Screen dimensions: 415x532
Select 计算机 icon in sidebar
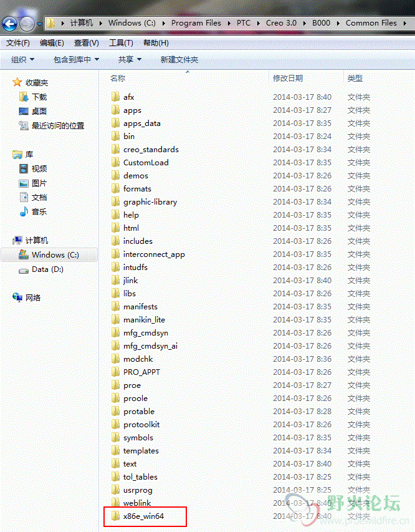(x=17, y=241)
